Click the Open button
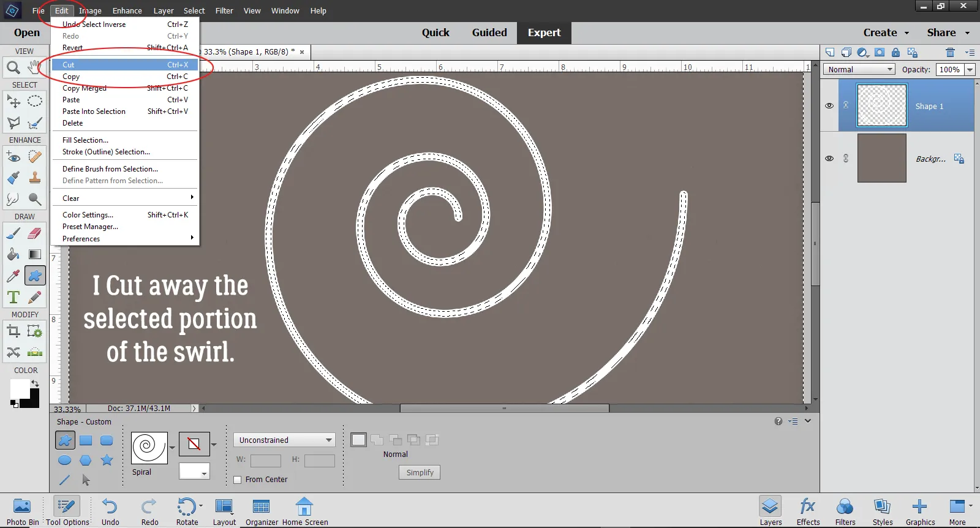980x528 pixels. point(26,32)
